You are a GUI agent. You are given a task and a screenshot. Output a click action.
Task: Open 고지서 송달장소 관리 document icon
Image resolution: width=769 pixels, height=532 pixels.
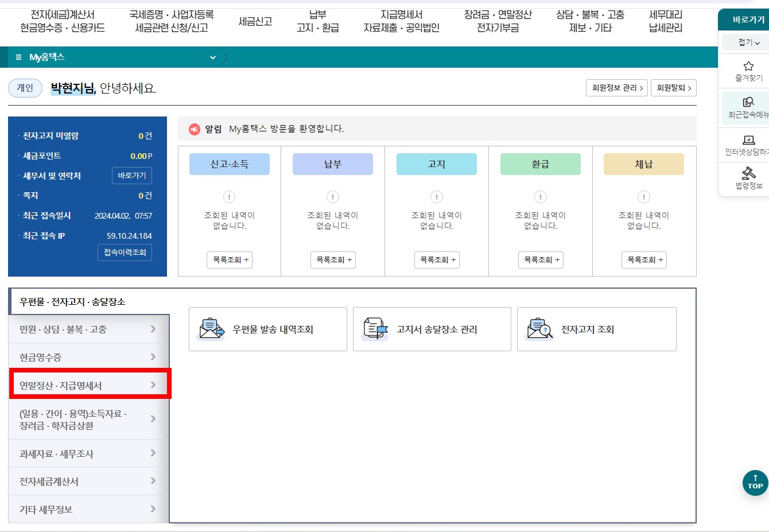(375, 329)
